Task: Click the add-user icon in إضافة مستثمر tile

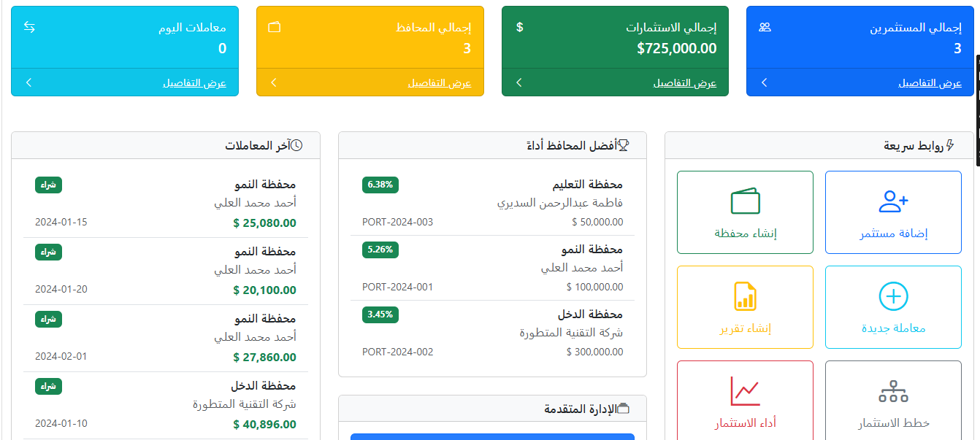Action: click(893, 202)
